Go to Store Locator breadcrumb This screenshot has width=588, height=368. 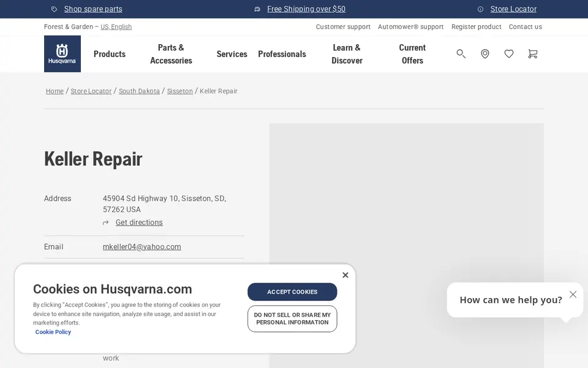(x=91, y=91)
